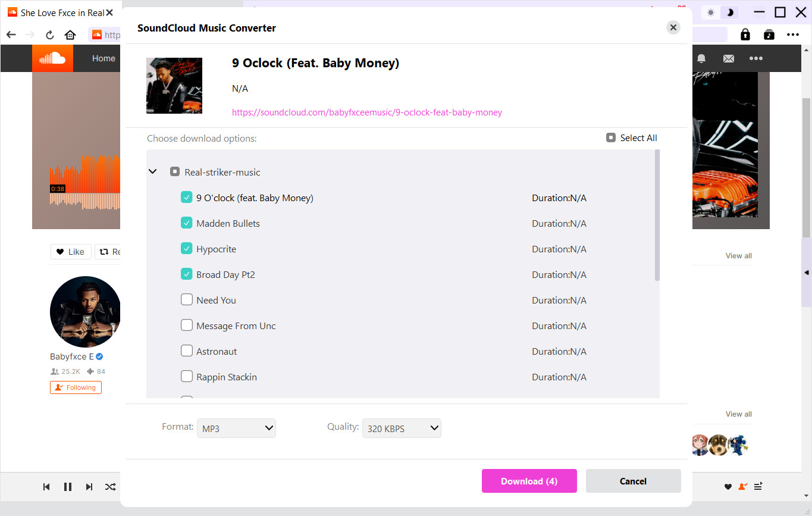Open the Quality 320 KBPS dropdown

pos(402,428)
